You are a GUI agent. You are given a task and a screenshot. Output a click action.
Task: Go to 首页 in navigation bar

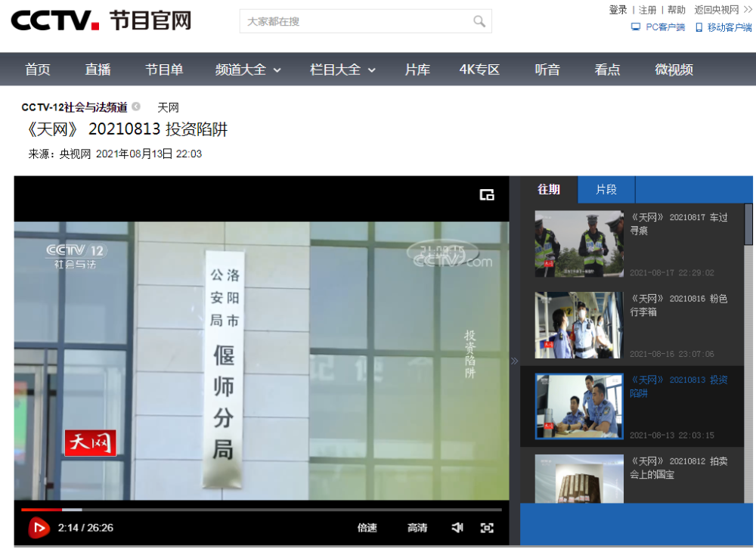[38, 70]
